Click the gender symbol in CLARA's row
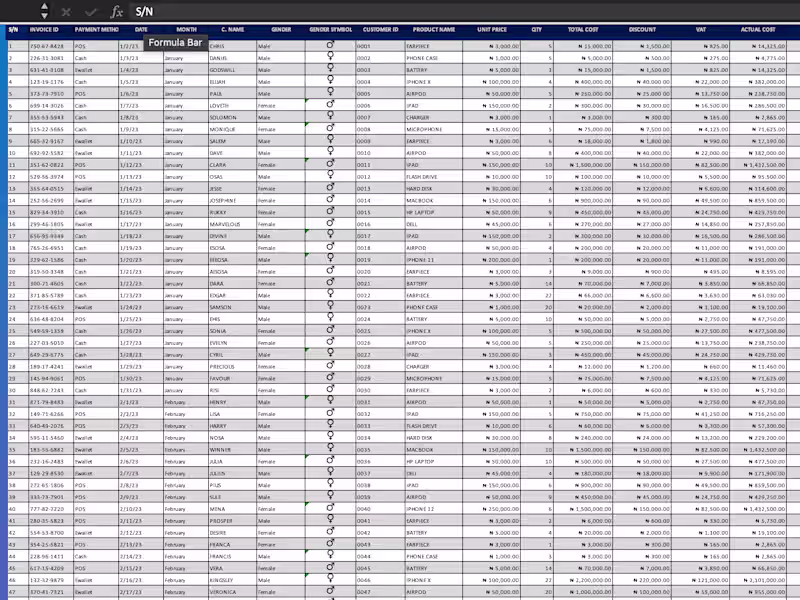800x600 pixels. [331, 163]
